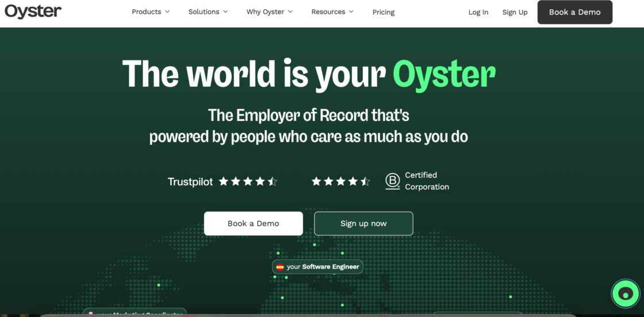Viewport: 644px width, 317px height.
Task: Click the white Book a Demo hero button
Action: coord(254,224)
